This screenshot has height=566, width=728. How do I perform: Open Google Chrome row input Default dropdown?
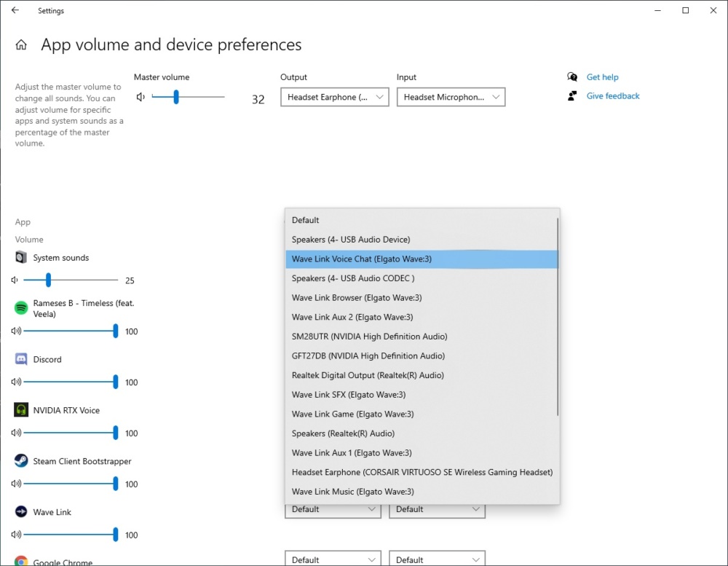point(437,559)
